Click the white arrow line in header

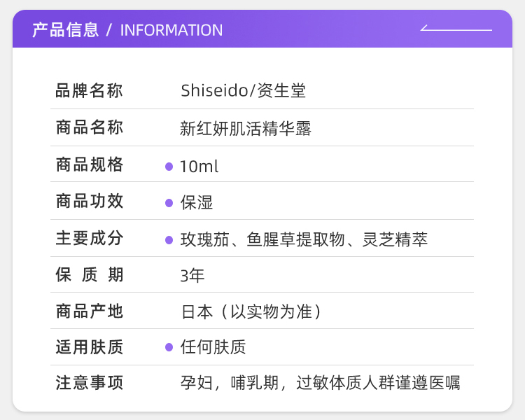click(456, 29)
